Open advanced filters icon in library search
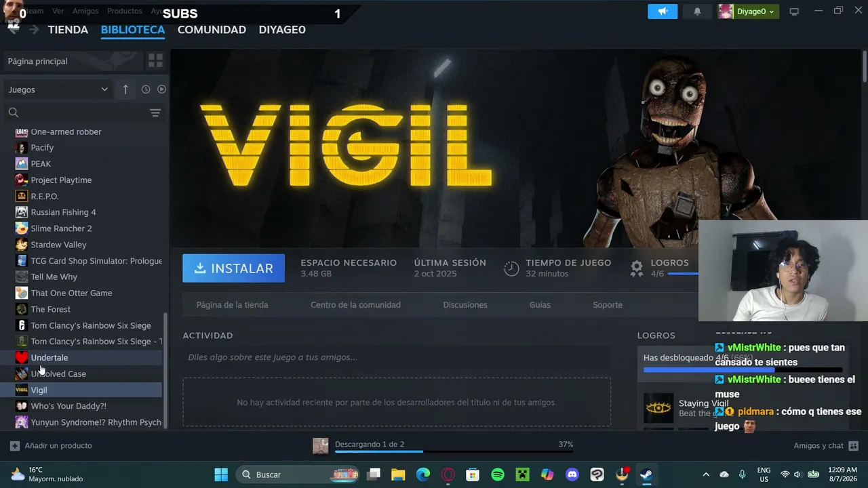This screenshot has height=488, width=868. tap(155, 113)
